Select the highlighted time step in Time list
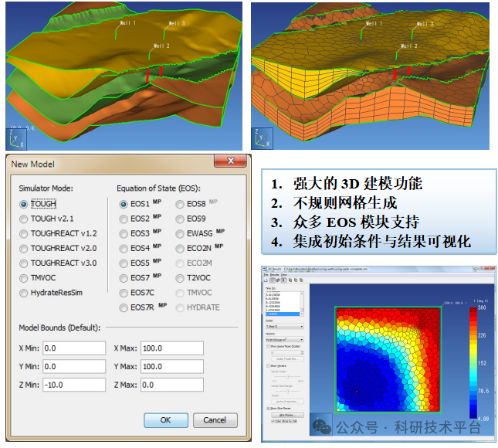Image resolution: width=498 pixels, height=448 pixels. tap(283, 314)
